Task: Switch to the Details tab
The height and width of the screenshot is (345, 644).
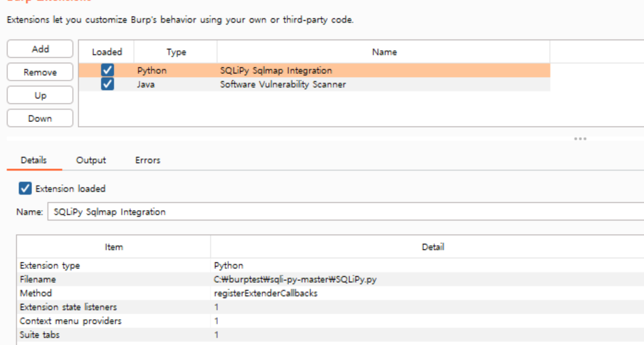Action: (34, 160)
